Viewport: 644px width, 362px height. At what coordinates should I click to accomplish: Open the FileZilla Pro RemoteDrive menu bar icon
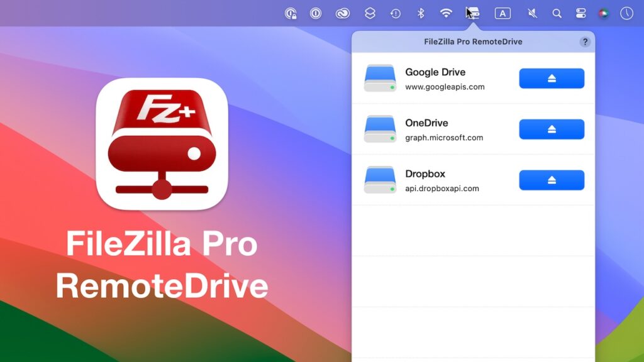coord(473,13)
